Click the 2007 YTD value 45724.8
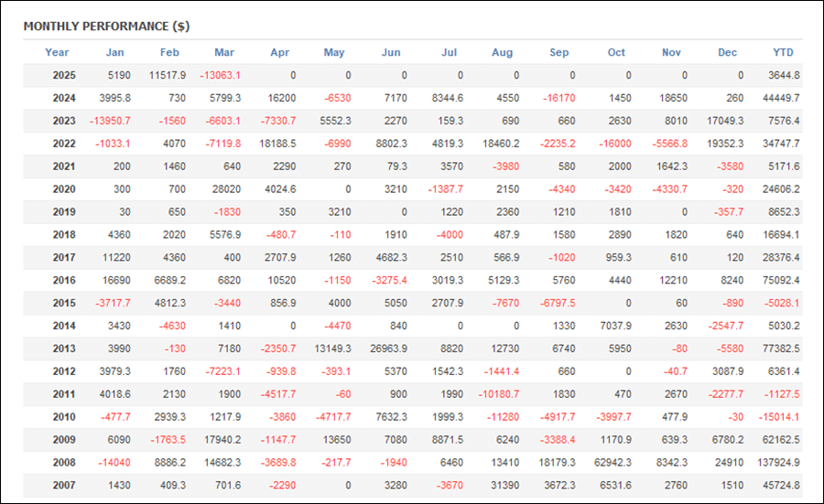Screen dimensions: 824x504 coord(781,486)
